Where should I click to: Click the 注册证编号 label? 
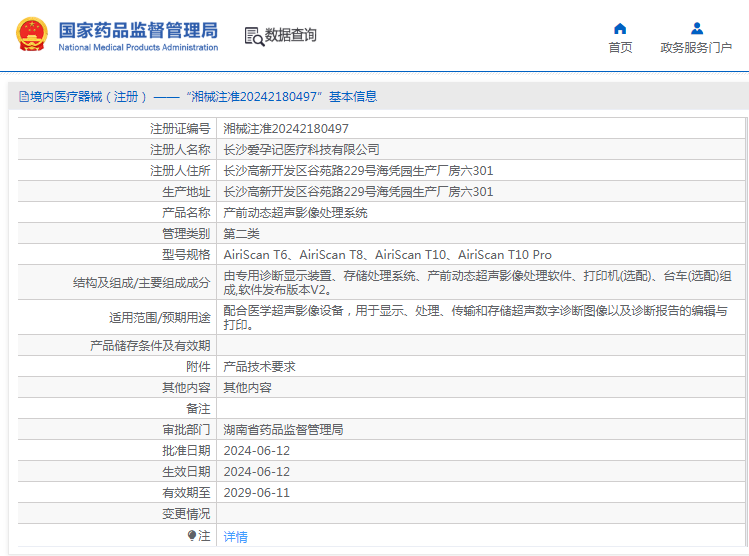point(180,129)
